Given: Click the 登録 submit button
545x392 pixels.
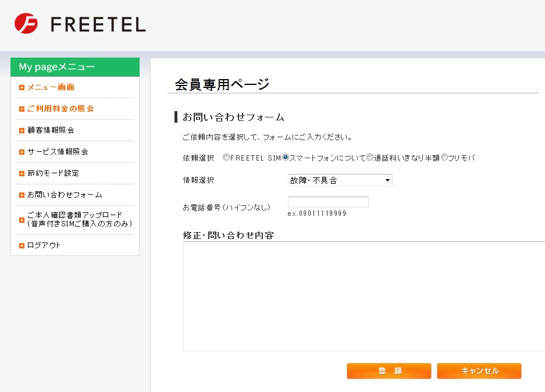Looking at the screenshot, I should click(389, 371).
